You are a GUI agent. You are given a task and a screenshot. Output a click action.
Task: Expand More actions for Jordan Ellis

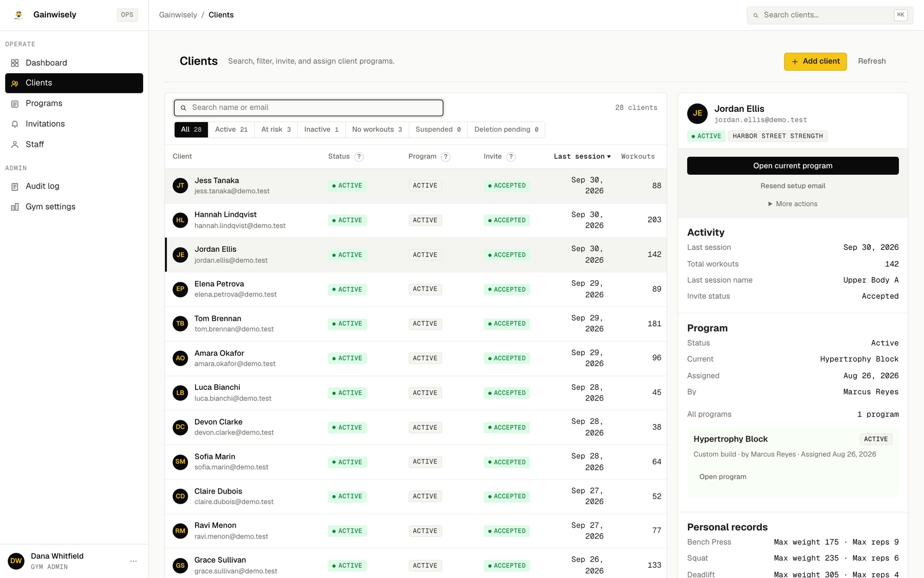pyautogui.click(x=793, y=204)
